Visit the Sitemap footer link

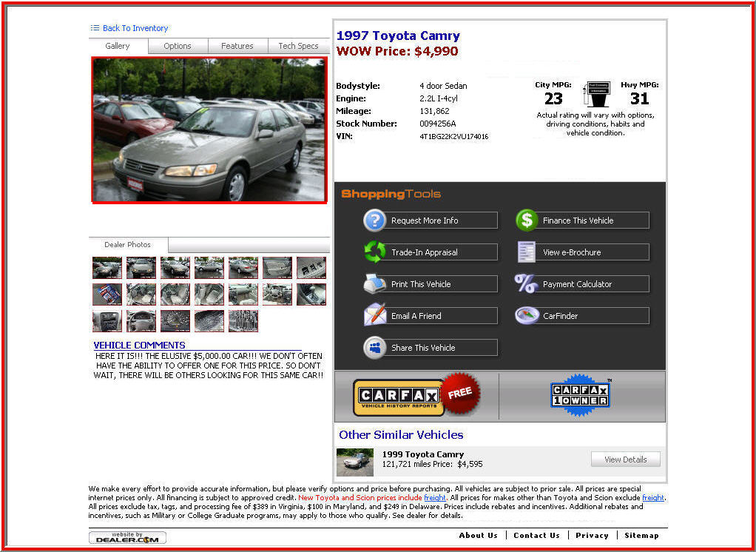click(x=642, y=535)
